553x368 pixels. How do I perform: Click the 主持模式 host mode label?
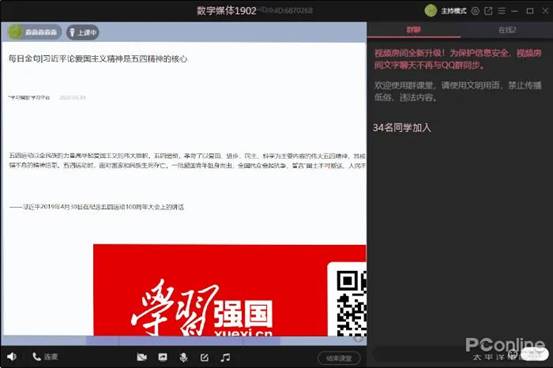tap(454, 11)
